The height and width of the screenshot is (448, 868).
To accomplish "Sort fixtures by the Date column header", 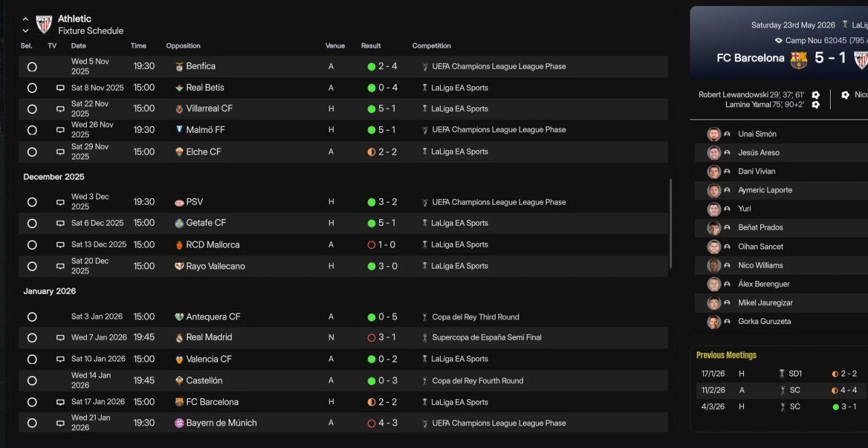I will pos(79,46).
